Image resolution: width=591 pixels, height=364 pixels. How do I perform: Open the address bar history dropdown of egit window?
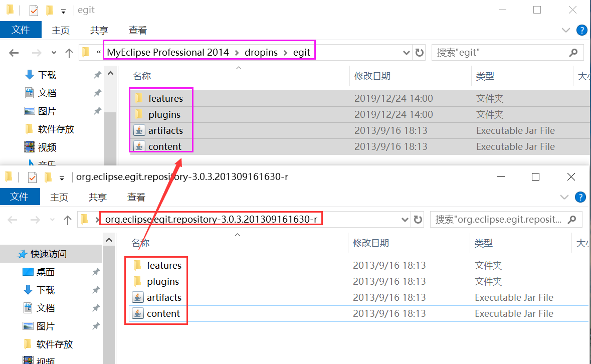405,52
